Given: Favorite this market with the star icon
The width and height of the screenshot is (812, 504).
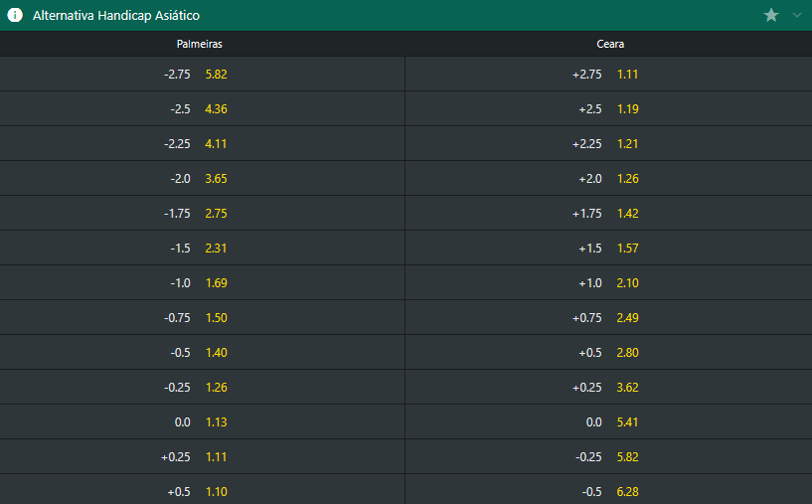Looking at the screenshot, I should [771, 15].
